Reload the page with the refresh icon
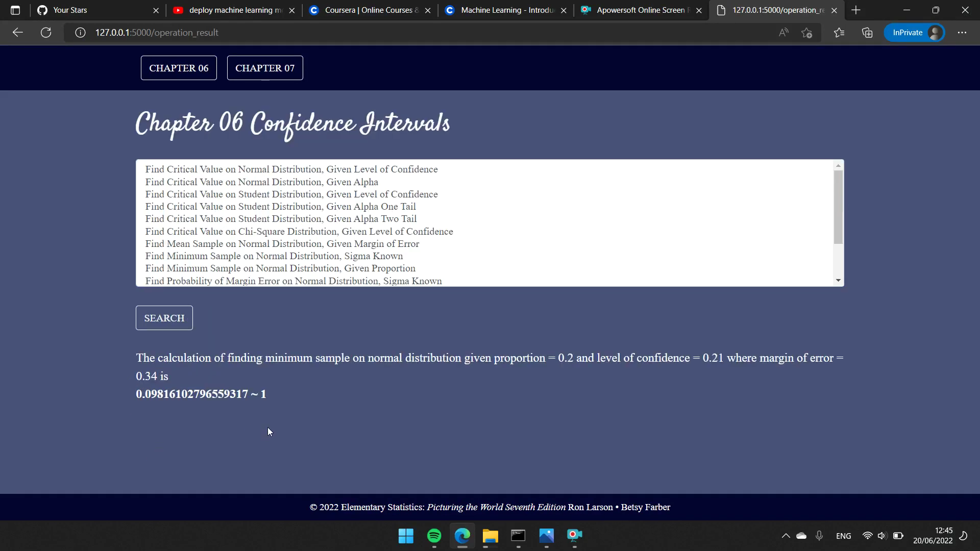This screenshot has height=551, width=980. [x=46, y=32]
